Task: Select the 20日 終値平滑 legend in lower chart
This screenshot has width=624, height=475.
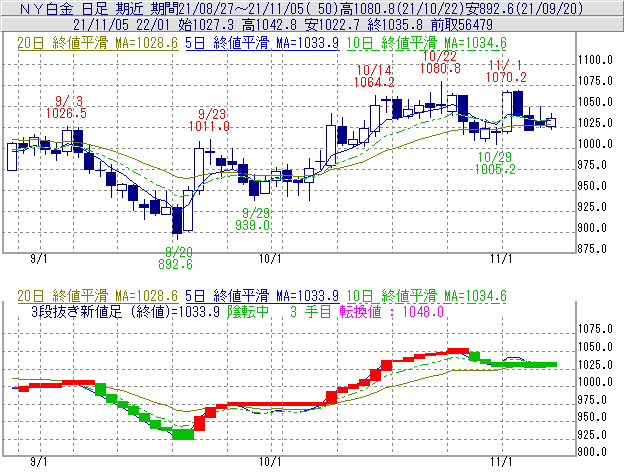Action: 98,296
